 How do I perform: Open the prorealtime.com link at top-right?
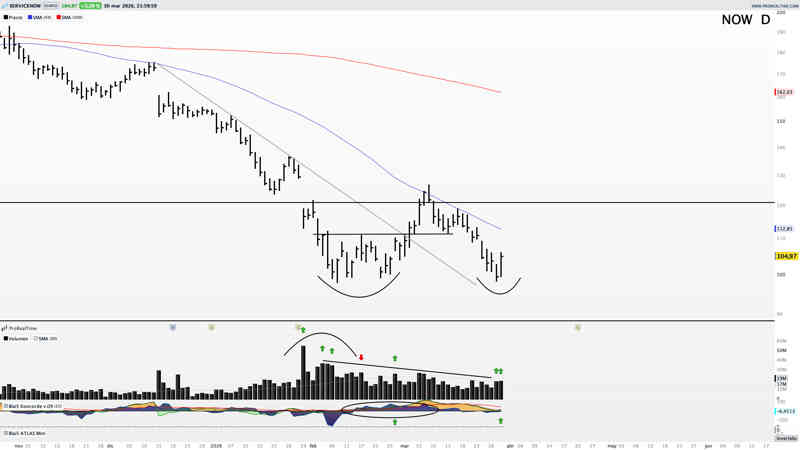773,5
